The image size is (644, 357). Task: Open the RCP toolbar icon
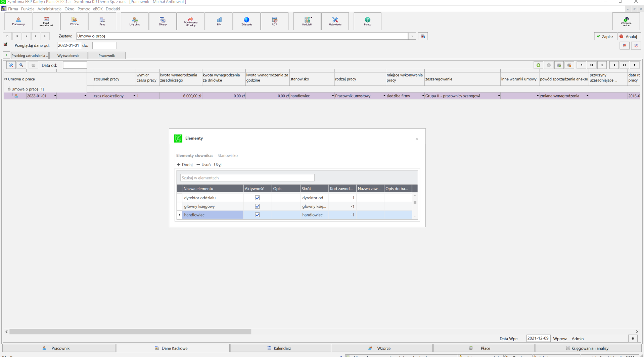[x=275, y=21]
